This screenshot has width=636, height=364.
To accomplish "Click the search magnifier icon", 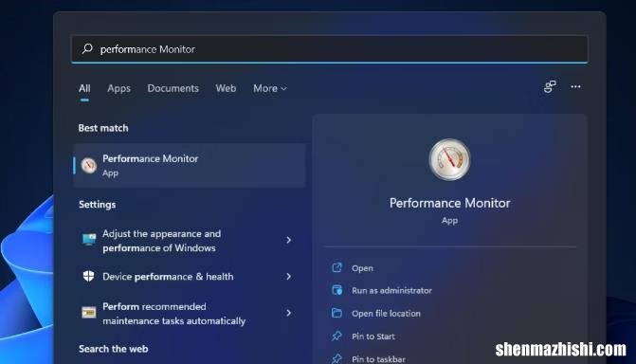I will click(87, 48).
